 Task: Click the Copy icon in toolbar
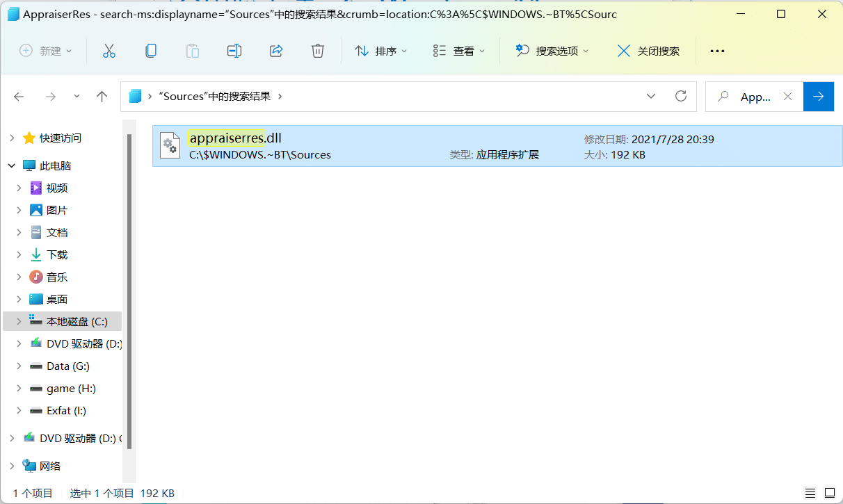tap(150, 51)
